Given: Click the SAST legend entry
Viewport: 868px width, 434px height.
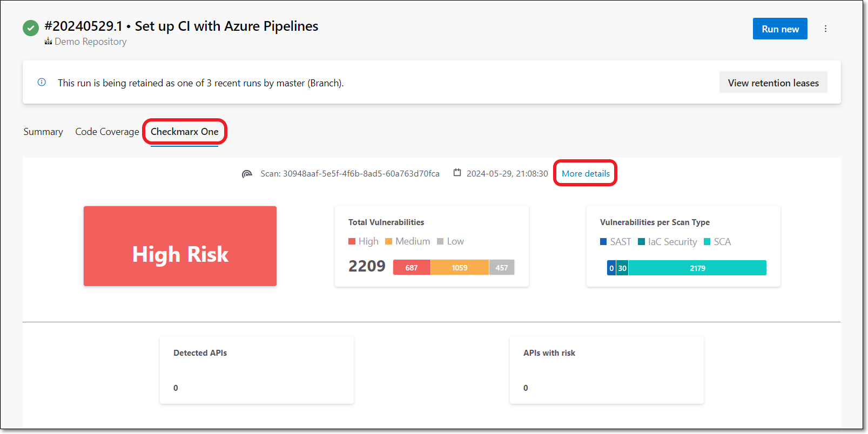Looking at the screenshot, I should (615, 242).
